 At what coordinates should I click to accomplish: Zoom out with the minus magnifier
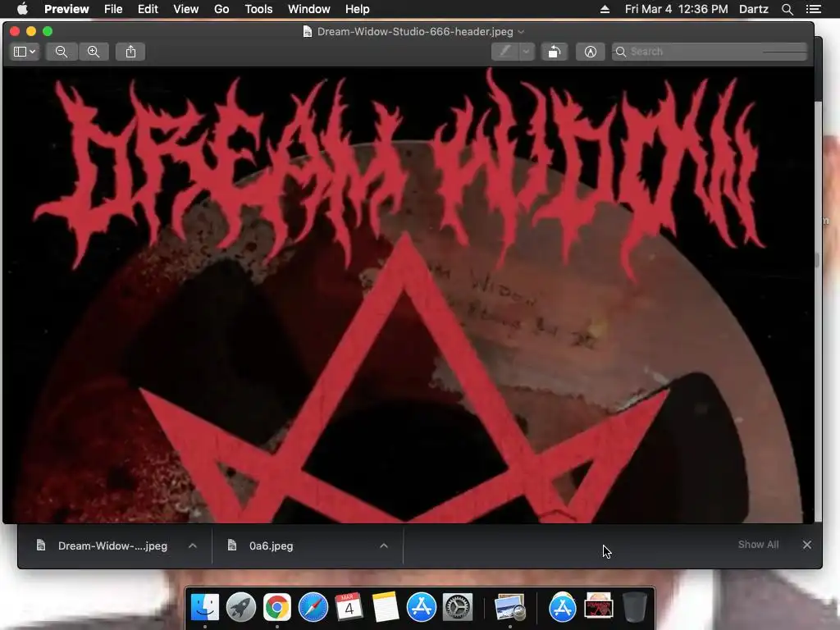click(x=62, y=52)
